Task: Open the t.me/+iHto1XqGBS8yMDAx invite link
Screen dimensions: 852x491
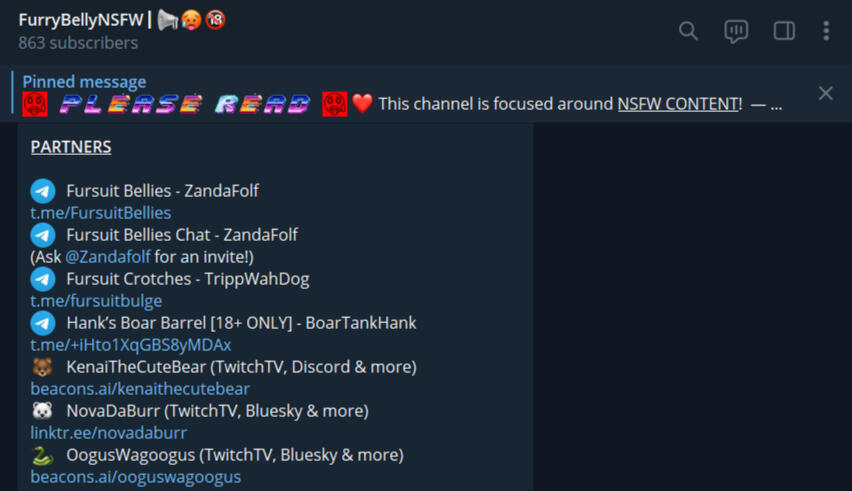Action: point(130,345)
